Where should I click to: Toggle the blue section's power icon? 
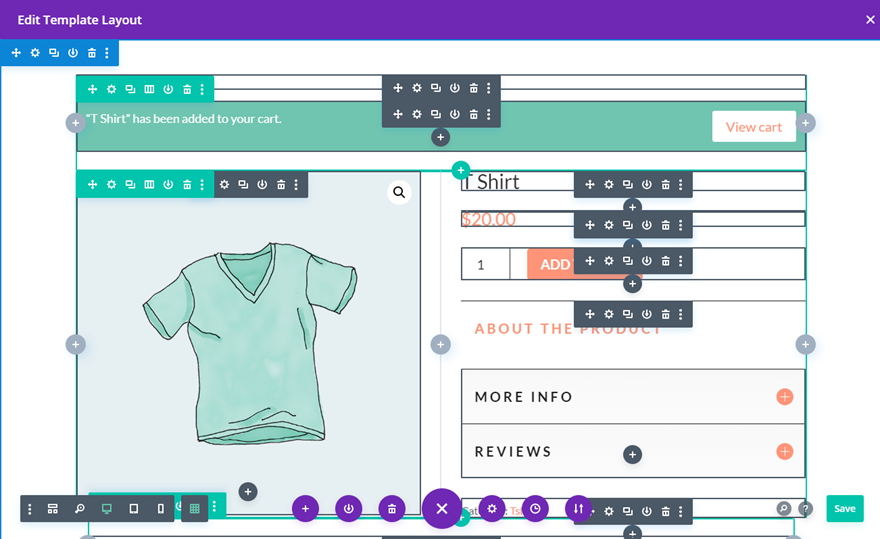pyautogui.click(x=73, y=53)
